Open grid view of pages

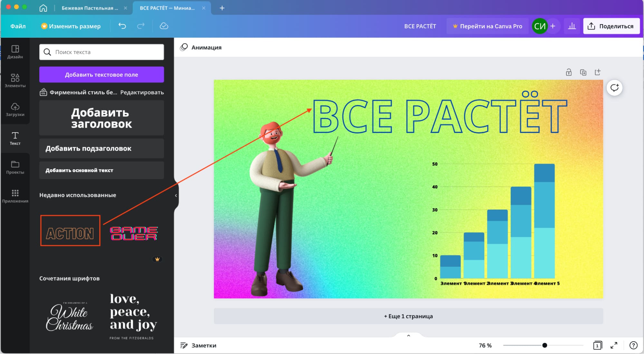[x=597, y=345]
